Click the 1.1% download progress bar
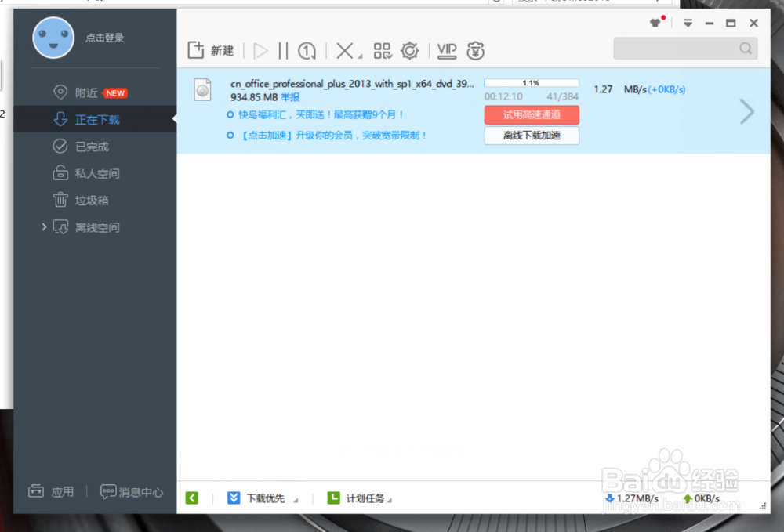The image size is (784, 532). click(x=532, y=83)
